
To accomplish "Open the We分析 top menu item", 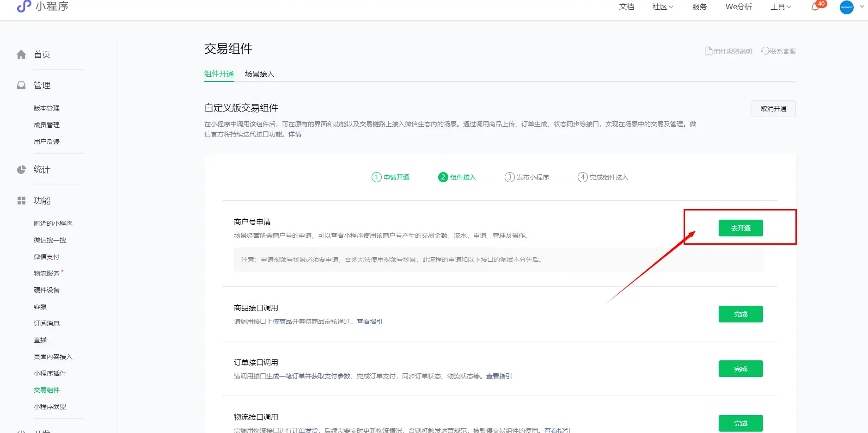I will click(738, 7).
